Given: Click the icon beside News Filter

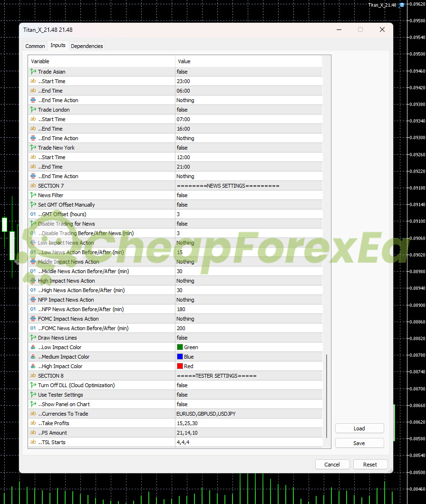Looking at the screenshot, I should pyautogui.click(x=33, y=195).
